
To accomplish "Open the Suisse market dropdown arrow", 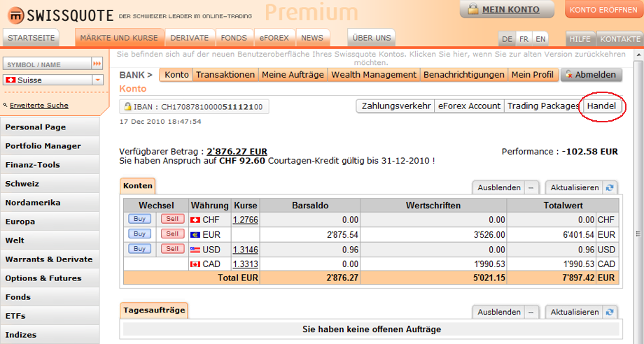I will (x=98, y=80).
